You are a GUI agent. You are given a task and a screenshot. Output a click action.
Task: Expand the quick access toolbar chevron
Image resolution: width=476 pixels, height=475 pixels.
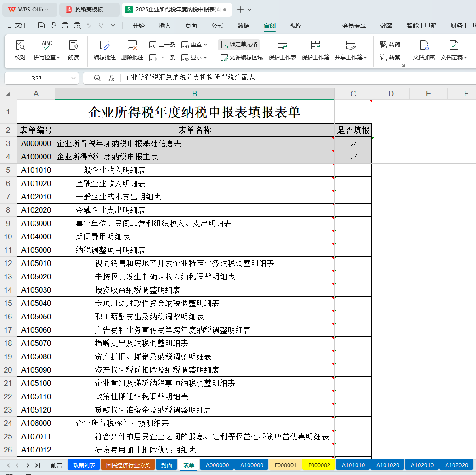(x=113, y=25)
